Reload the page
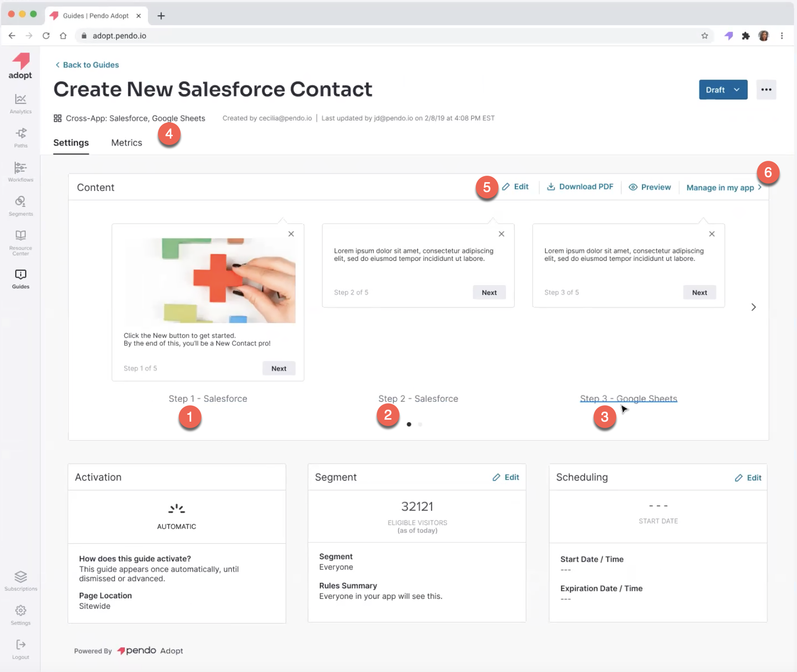Image resolution: width=797 pixels, height=672 pixels. click(46, 36)
